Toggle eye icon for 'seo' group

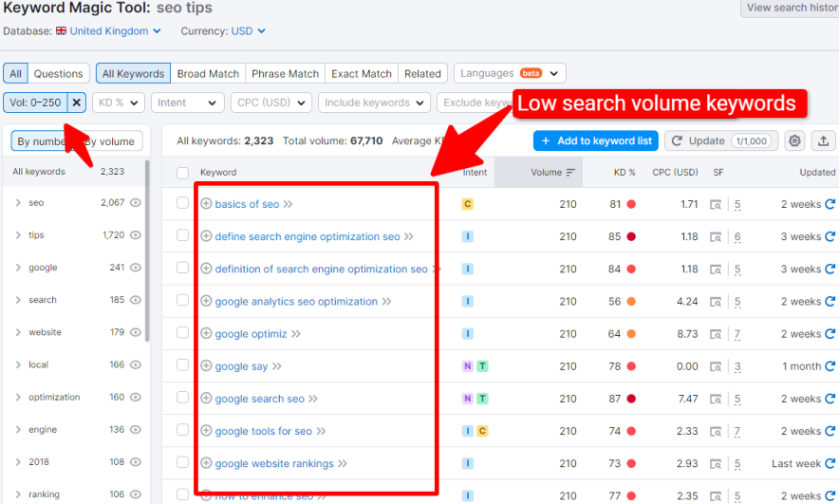pyautogui.click(x=136, y=202)
